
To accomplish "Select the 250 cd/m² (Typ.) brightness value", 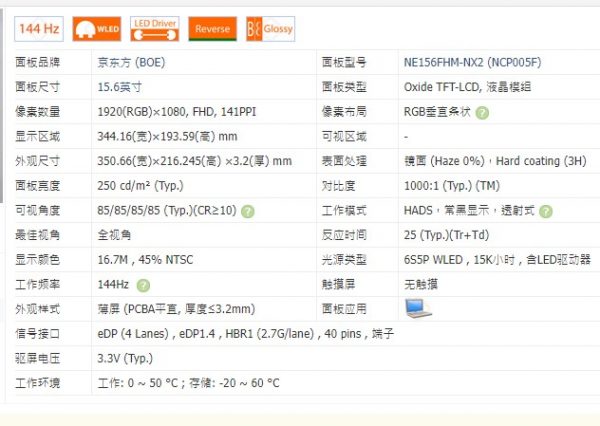I will click(x=140, y=186).
